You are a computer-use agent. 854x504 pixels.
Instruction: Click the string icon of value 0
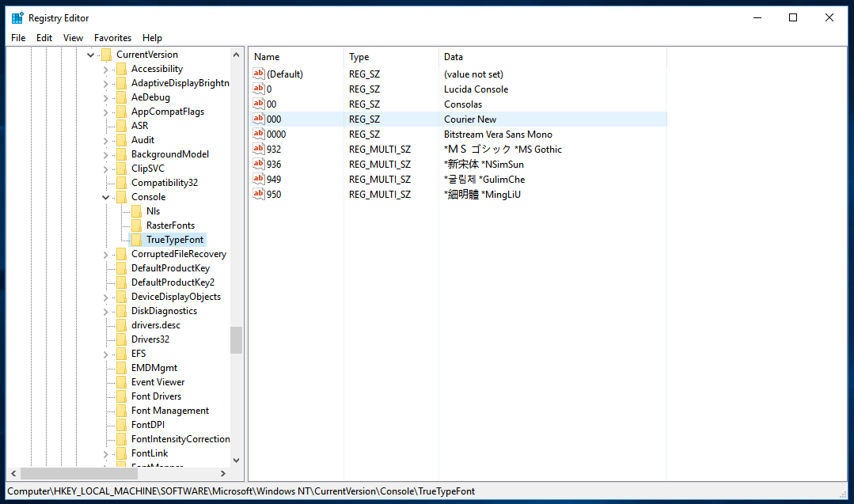pyautogui.click(x=259, y=89)
